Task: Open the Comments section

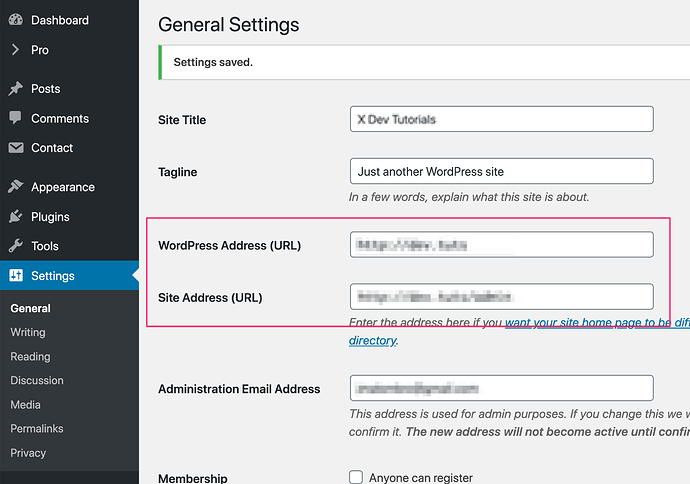Action: (70, 118)
